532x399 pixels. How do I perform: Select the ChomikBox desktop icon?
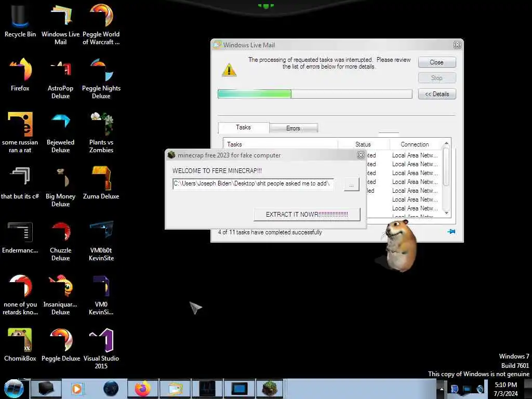20,345
